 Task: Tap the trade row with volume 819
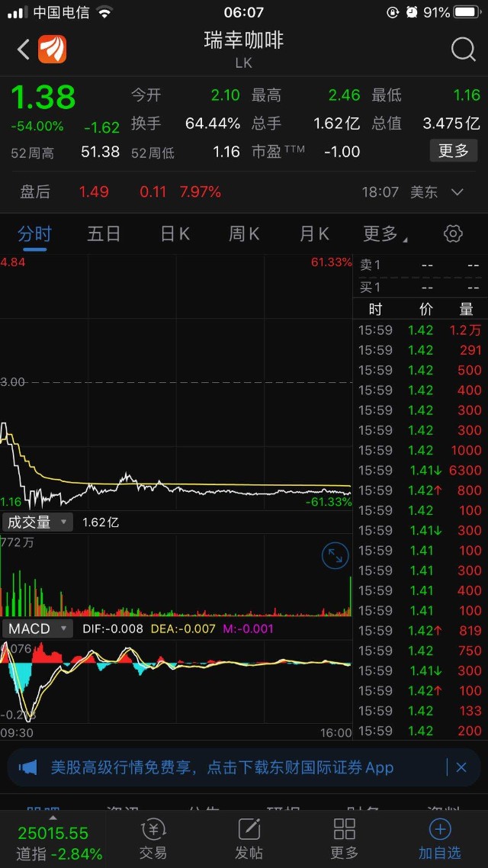[420, 631]
